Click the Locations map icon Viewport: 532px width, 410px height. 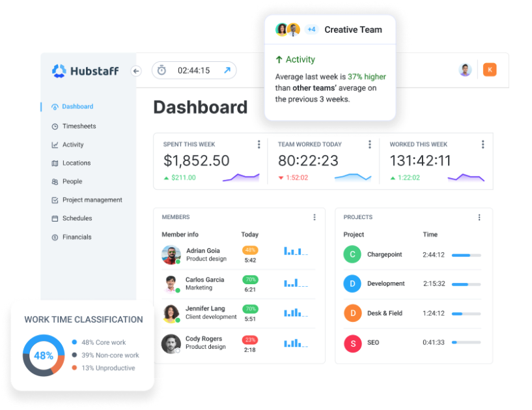[x=55, y=164]
